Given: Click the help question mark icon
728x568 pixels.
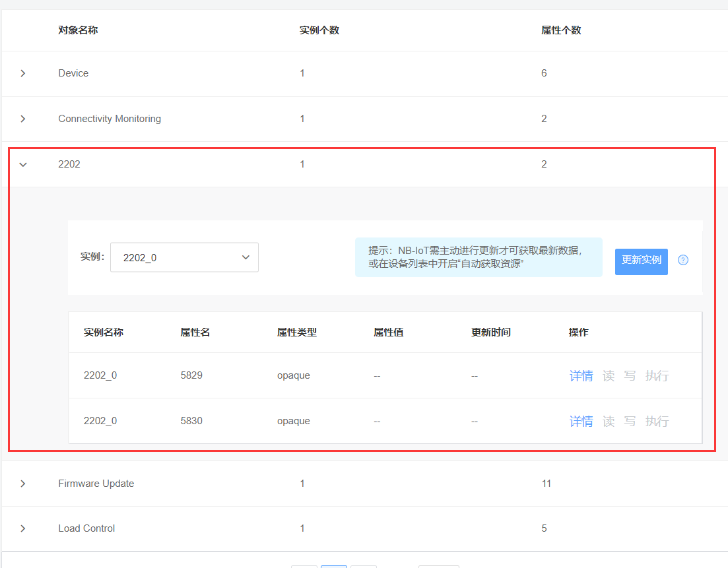Looking at the screenshot, I should coord(683,260).
